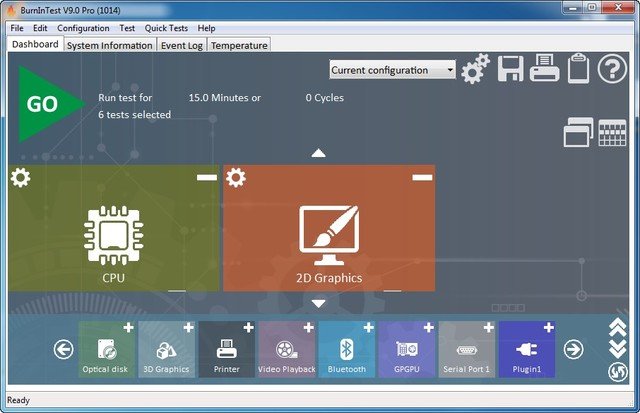Click the Printer tile icon

[x=227, y=349]
